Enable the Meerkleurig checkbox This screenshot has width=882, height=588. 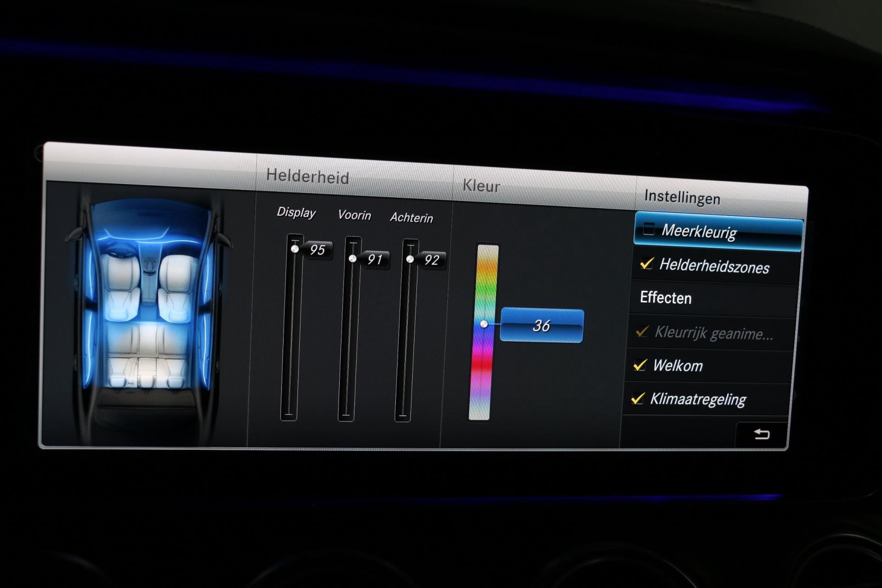[x=649, y=229]
